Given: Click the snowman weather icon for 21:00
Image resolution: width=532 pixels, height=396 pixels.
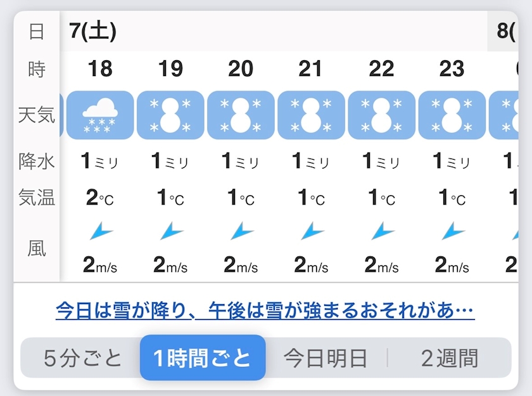Looking at the screenshot, I should coord(311,115).
